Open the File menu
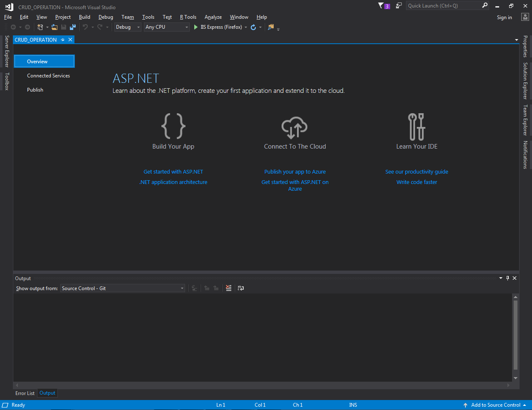532x410 pixels. (x=8, y=17)
